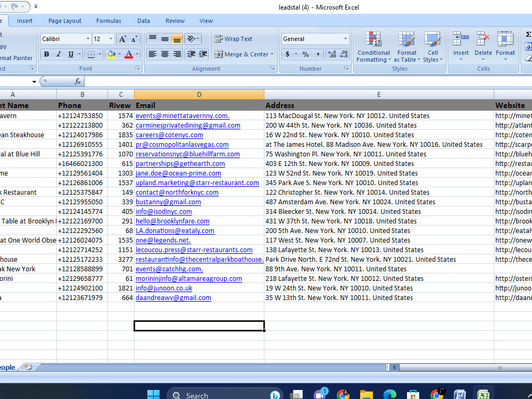Screen dimensions: 532x399
Task: Click Decrease Indent icon
Action: 191,54
